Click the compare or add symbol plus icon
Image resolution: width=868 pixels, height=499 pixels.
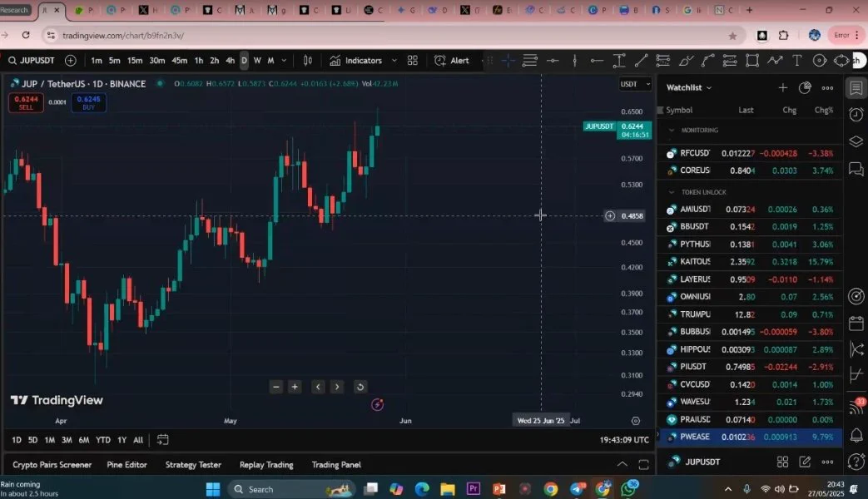click(x=70, y=61)
